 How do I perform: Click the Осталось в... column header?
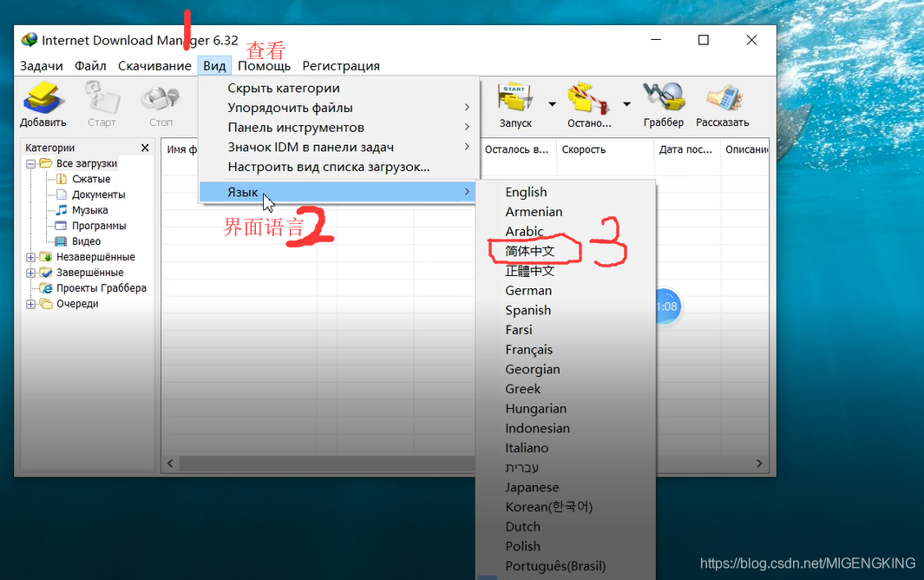[517, 150]
